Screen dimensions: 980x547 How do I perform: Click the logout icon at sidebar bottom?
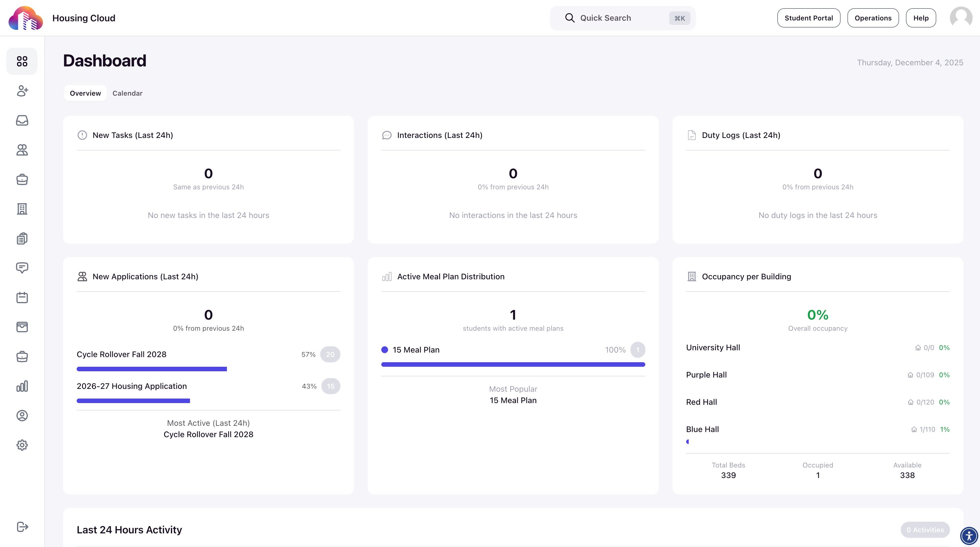point(22,527)
